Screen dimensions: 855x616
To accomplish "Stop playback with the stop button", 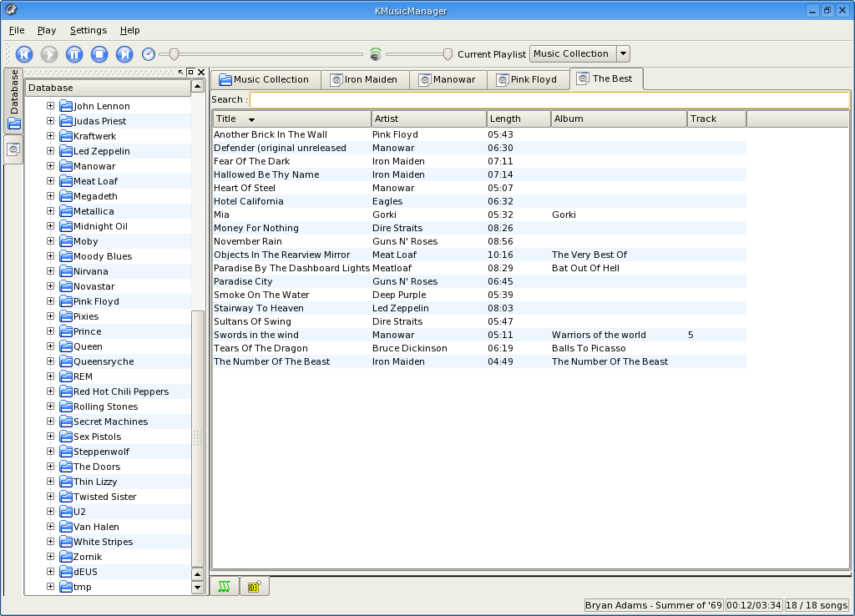I will [99, 54].
